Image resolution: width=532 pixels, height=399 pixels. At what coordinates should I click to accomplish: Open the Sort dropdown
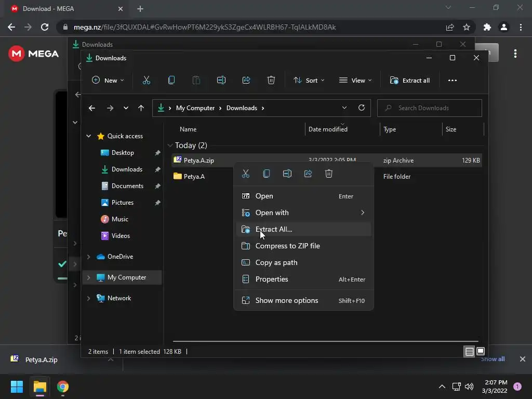tap(309, 81)
